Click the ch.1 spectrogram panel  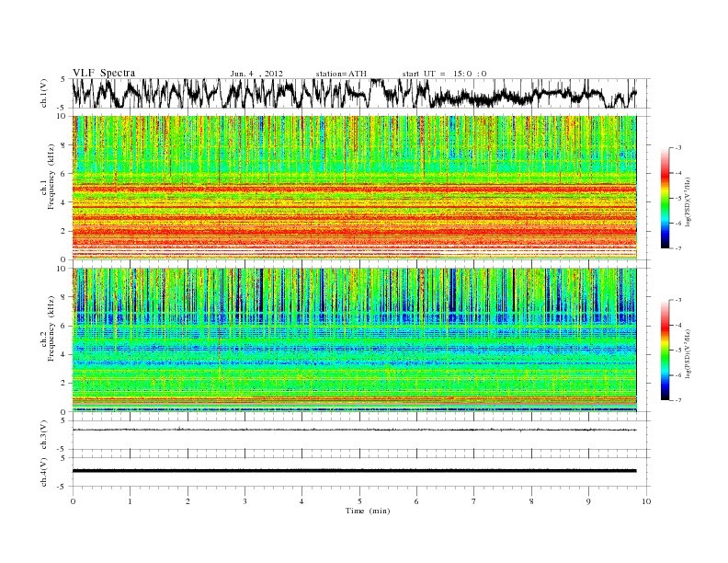pyautogui.click(x=355, y=188)
